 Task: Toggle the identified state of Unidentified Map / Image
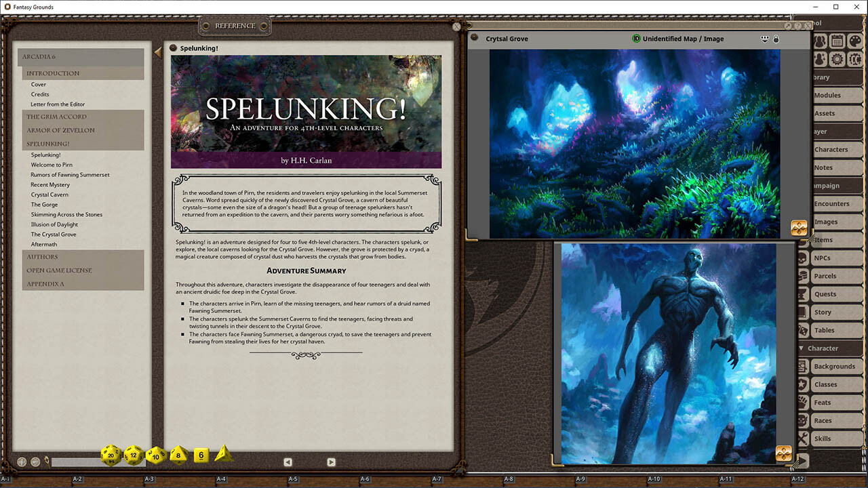click(x=636, y=39)
